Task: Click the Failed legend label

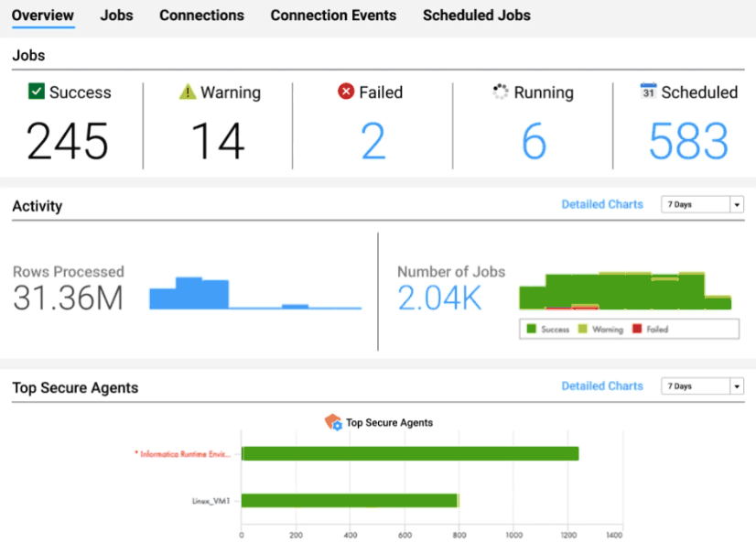Action: tap(657, 330)
